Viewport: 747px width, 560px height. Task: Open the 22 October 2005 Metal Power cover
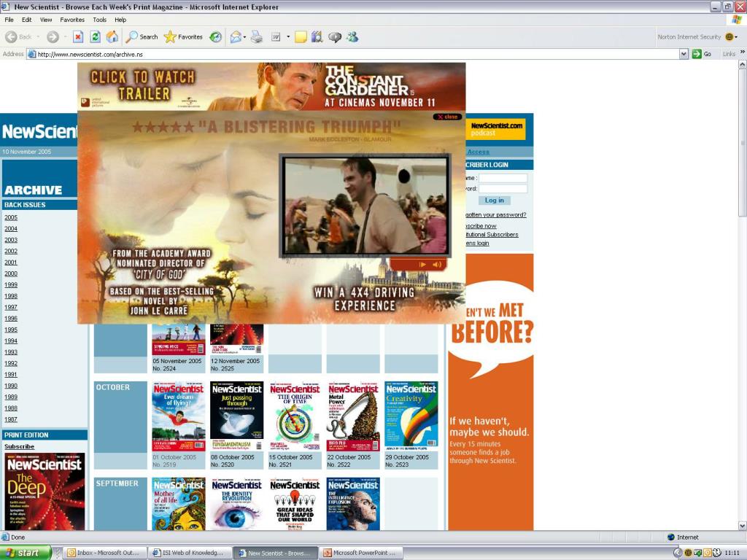(x=353, y=416)
